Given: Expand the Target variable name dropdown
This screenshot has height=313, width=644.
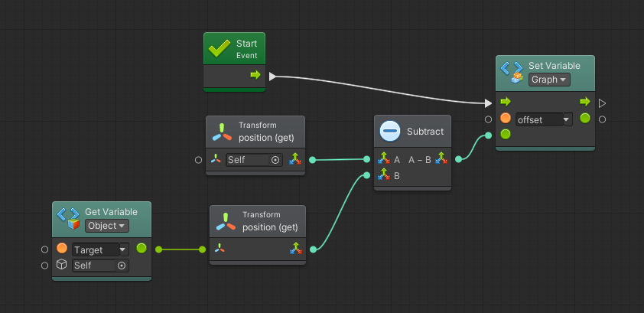Looking at the screenshot, I should [x=123, y=249].
